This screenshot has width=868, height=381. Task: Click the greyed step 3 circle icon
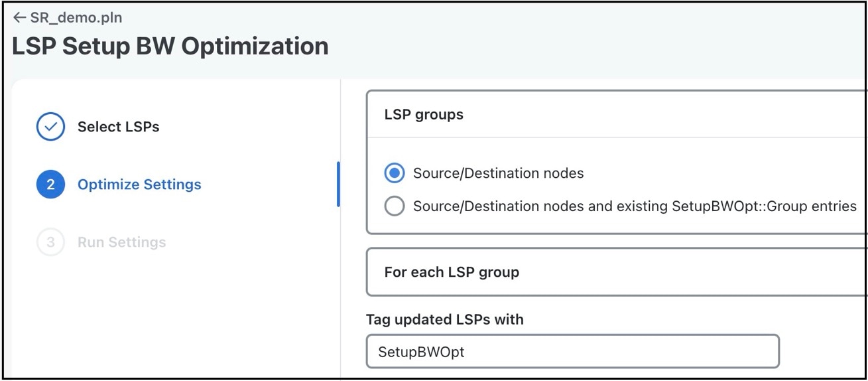[x=50, y=242]
